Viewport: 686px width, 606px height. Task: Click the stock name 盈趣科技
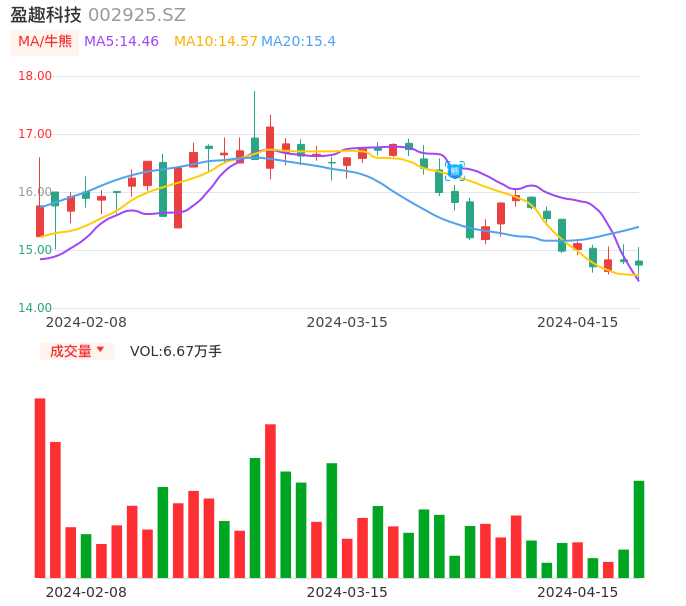(46, 15)
